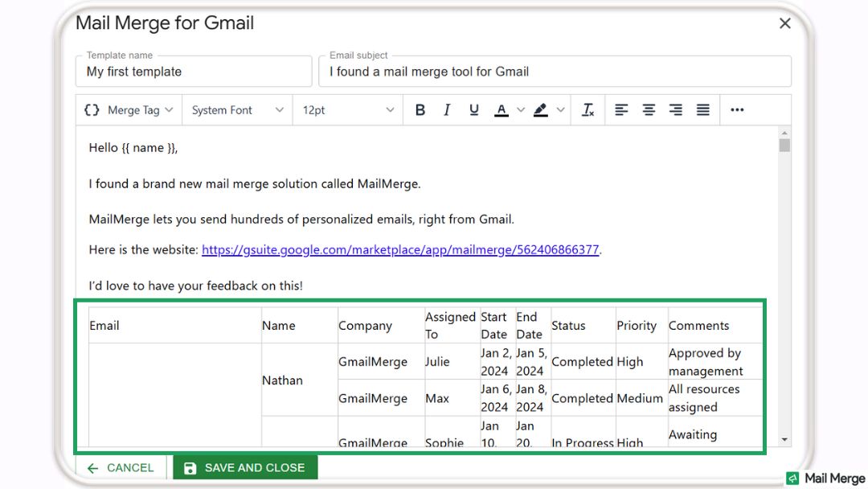Screen dimensions: 868x489
Task: Click the Template name field
Action: click(194, 71)
